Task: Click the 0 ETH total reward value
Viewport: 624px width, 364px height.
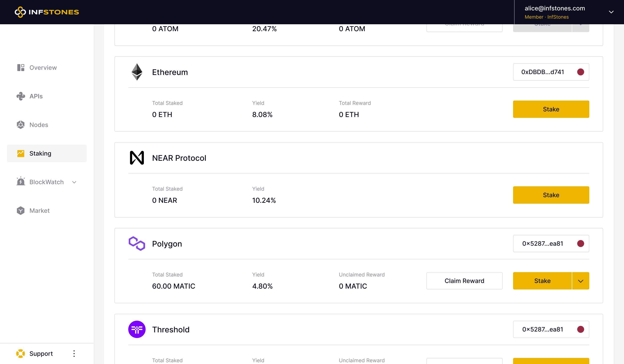Action: click(349, 114)
